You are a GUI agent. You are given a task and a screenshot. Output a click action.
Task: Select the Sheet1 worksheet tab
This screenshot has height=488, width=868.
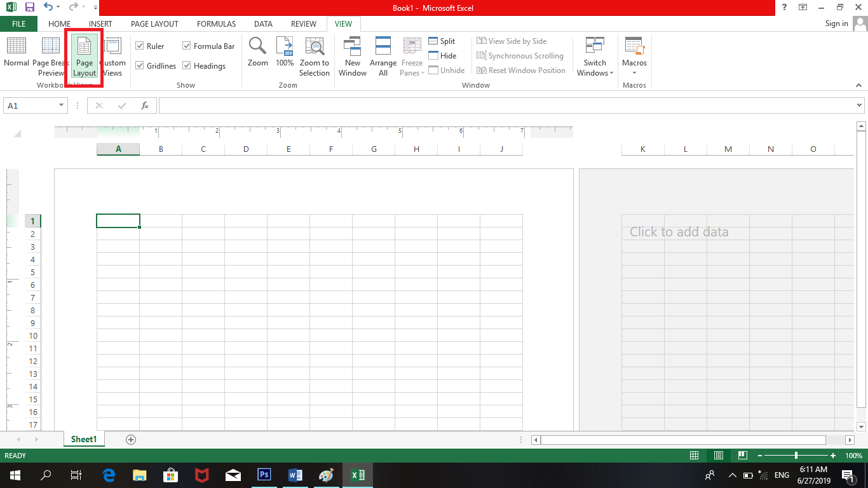pyautogui.click(x=83, y=439)
